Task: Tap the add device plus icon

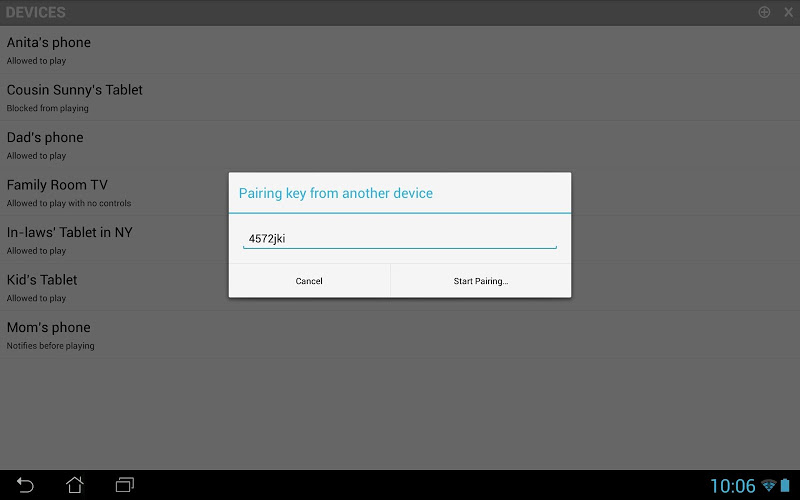Action: [x=764, y=12]
